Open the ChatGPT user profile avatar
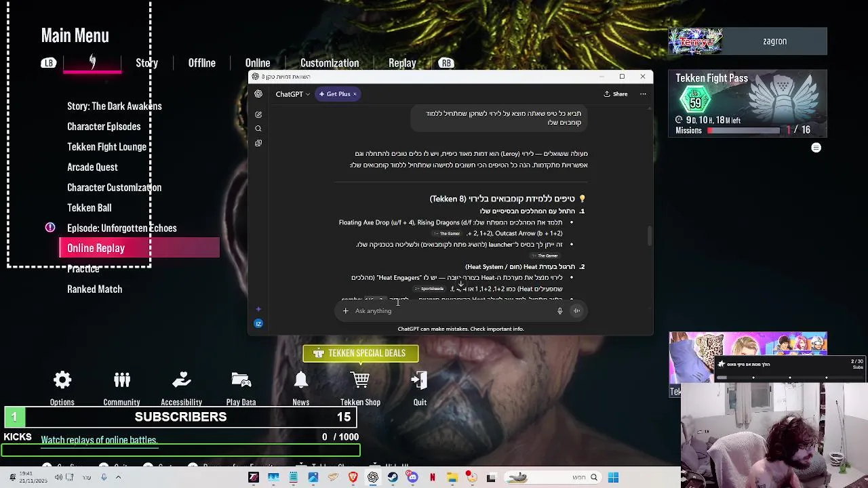Viewport: 868px width, 488px height. tap(258, 324)
